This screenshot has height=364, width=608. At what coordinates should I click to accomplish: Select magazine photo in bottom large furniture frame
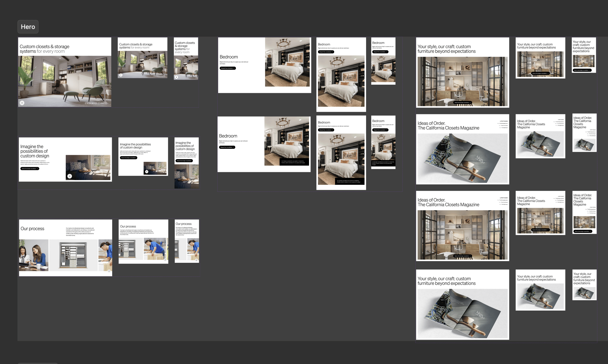point(463,314)
